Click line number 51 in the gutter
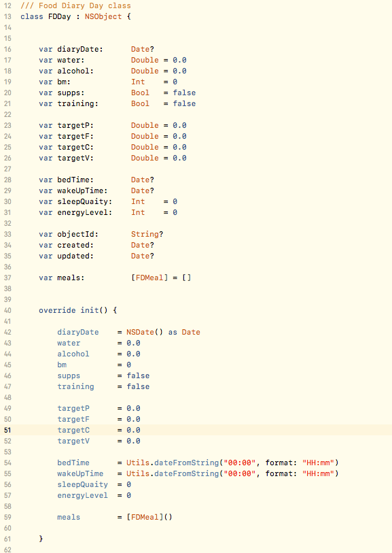Viewport: 392px width, 553px height. pos(7,431)
